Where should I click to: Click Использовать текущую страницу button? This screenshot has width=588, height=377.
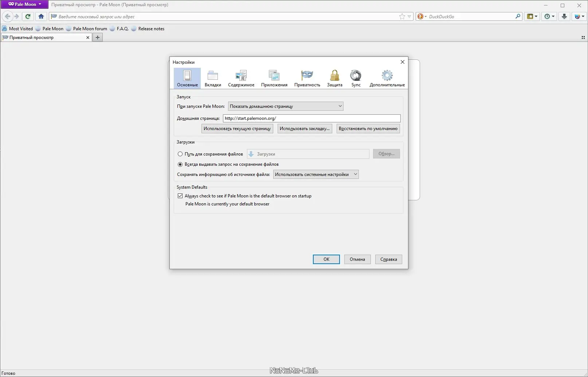pos(237,129)
